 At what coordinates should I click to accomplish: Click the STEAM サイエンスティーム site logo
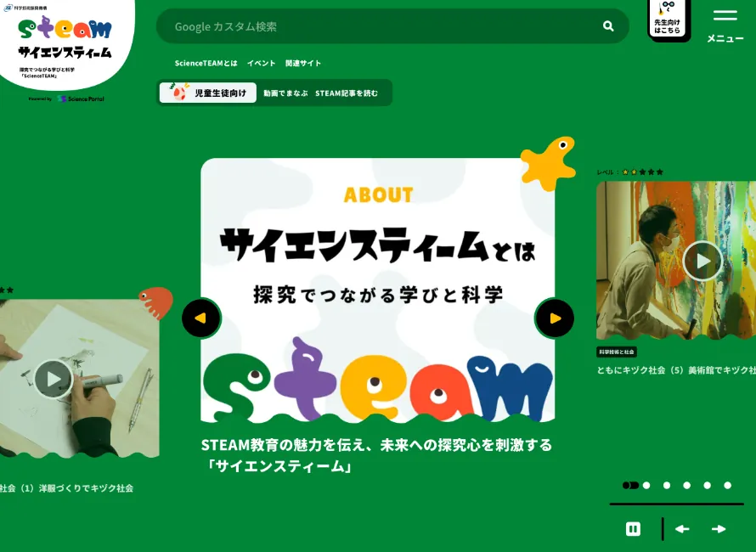coord(65,38)
